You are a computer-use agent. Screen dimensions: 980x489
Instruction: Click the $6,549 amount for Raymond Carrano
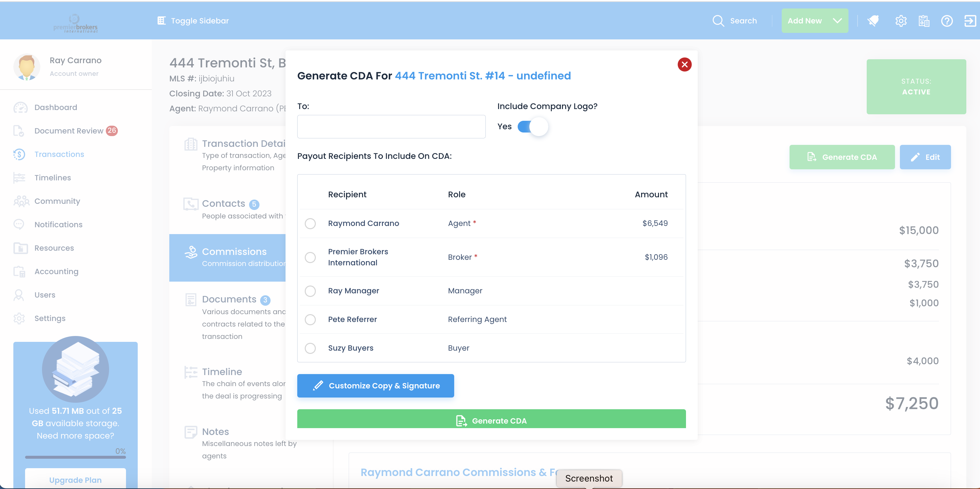pos(655,223)
